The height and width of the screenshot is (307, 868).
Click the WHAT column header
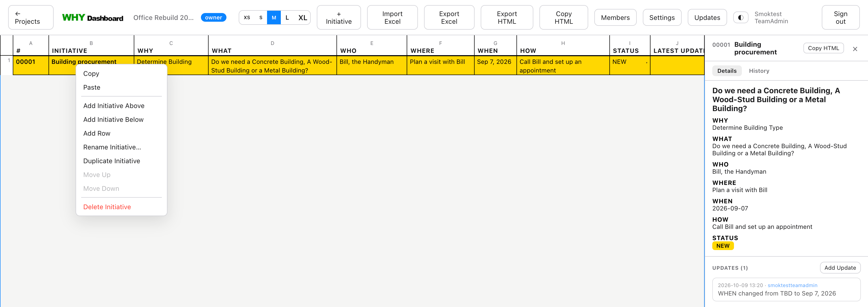272,46
